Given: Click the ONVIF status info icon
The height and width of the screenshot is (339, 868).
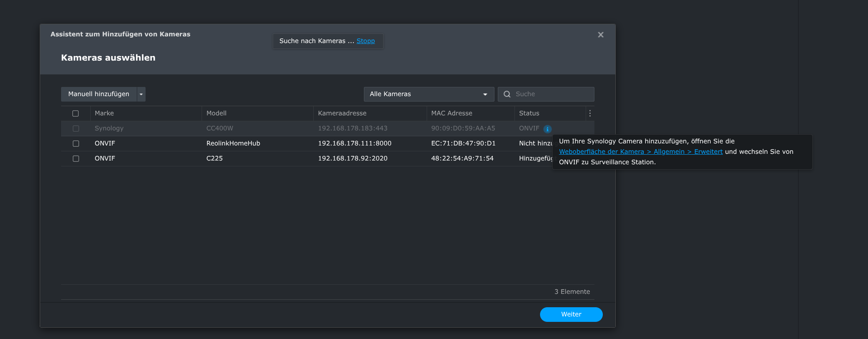Looking at the screenshot, I should (547, 129).
